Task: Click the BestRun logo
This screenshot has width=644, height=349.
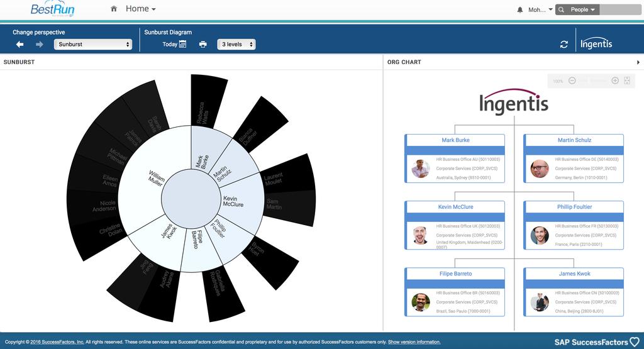Action: 52,9
